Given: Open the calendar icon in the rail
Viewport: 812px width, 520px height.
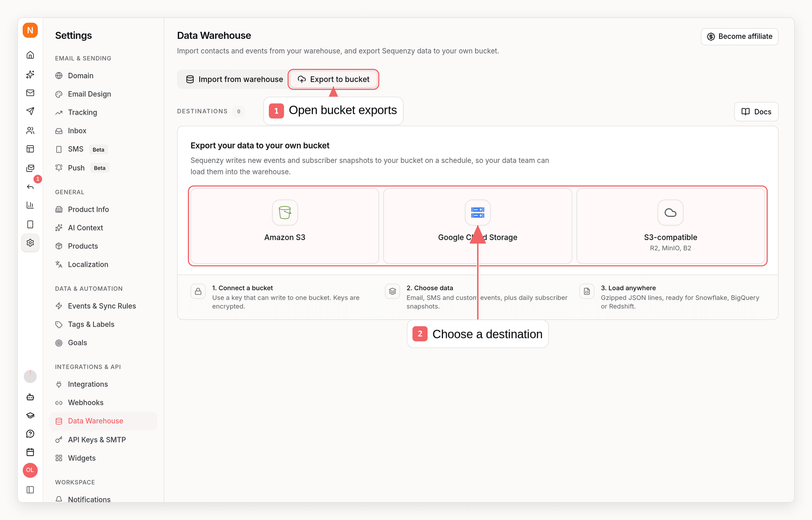Looking at the screenshot, I should [x=30, y=452].
